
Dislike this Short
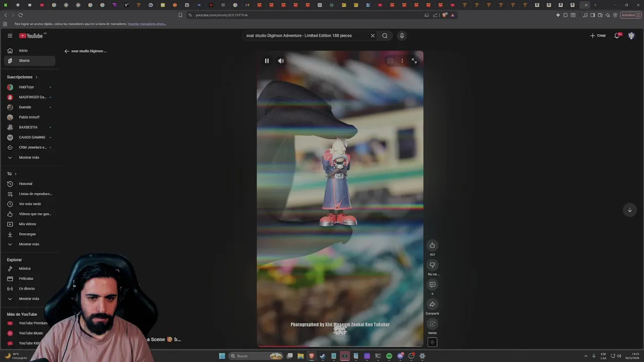coord(432,265)
